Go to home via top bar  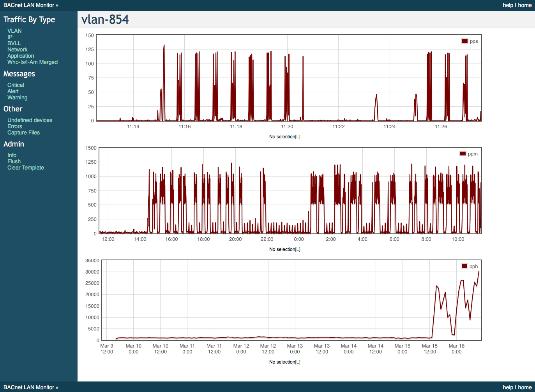click(525, 5)
